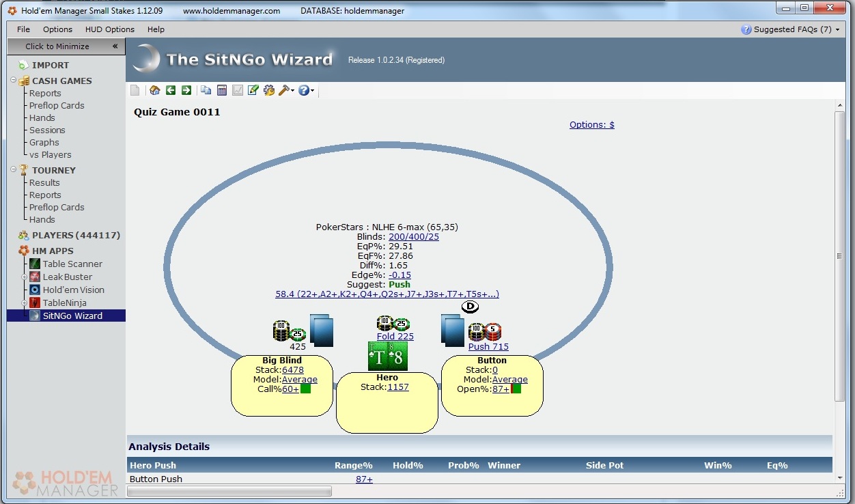Expand the LeakBuster tree node
Viewport: 855px width, 504px height.
click(x=25, y=277)
